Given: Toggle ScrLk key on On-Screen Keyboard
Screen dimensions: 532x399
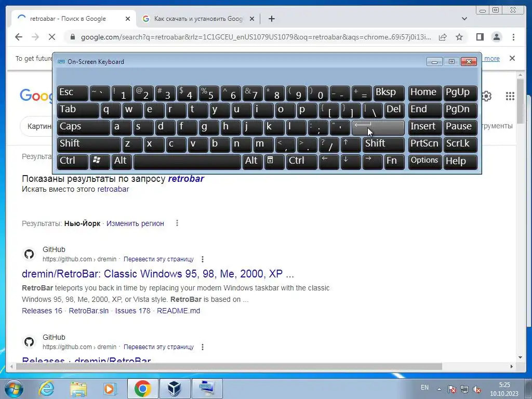Looking at the screenshot, I should tap(460, 144).
